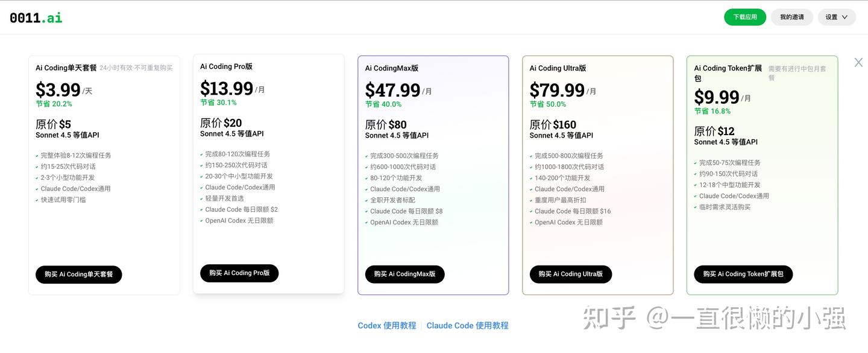The image size is (868, 353).
Task: Buy the Ai CodingMax版 plan
Action: [x=404, y=274]
